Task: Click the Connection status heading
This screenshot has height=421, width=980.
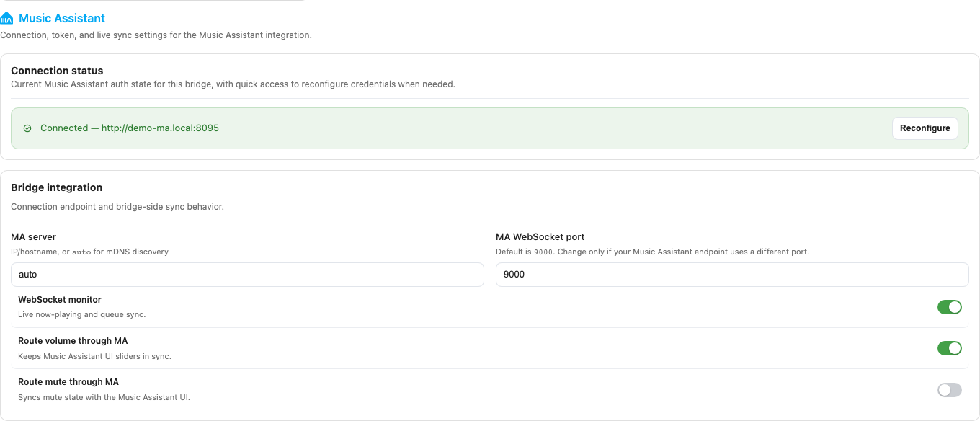Action: (x=57, y=71)
